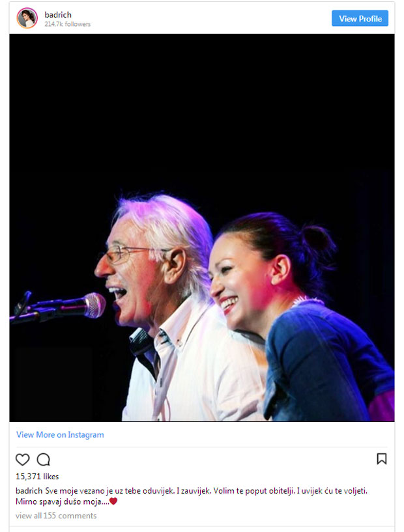The image size is (404, 532).
Task: Open view all 155 comments
Action: pyautogui.click(x=56, y=516)
